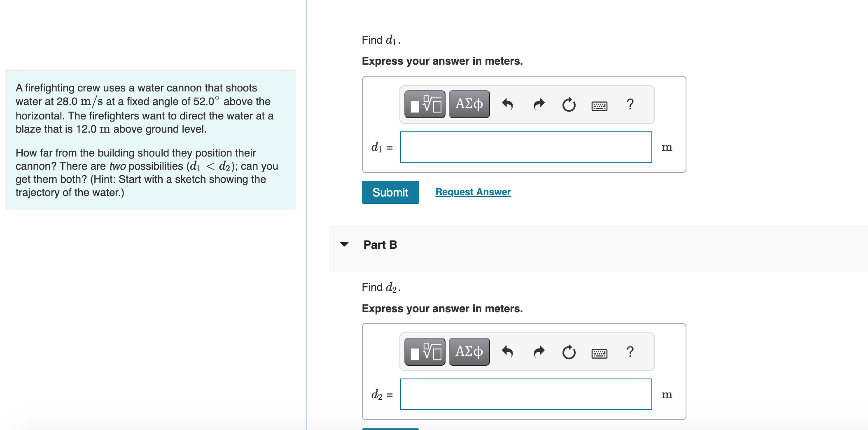Viewport: 868px width, 430px height.
Task: Reset the d1 answer with circular arrow
Action: click(x=569, y=105)
